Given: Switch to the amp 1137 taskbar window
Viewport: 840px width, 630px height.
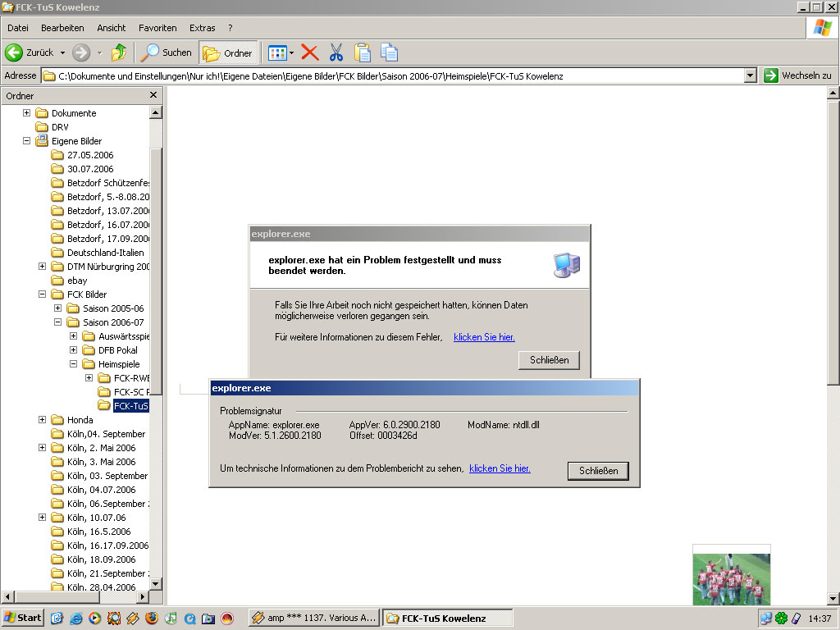Looking at the screenshot, I should pos(314,618).
